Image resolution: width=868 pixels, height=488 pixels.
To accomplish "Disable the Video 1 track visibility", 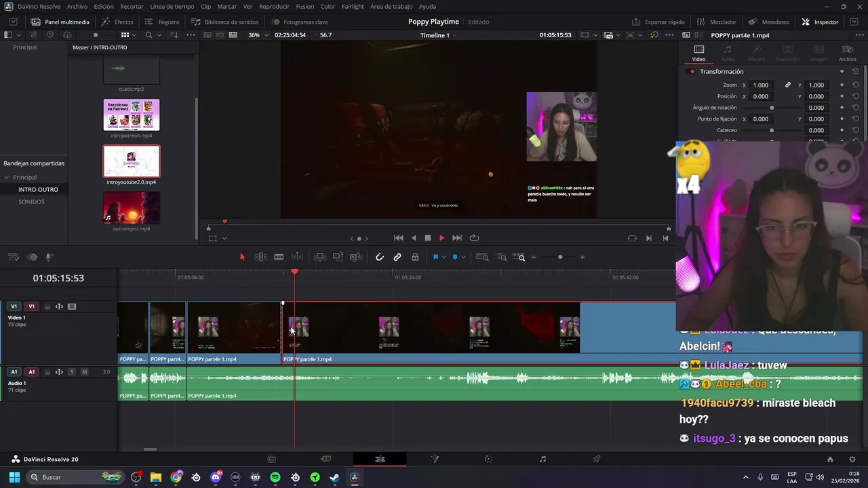I will click(72, 306).
